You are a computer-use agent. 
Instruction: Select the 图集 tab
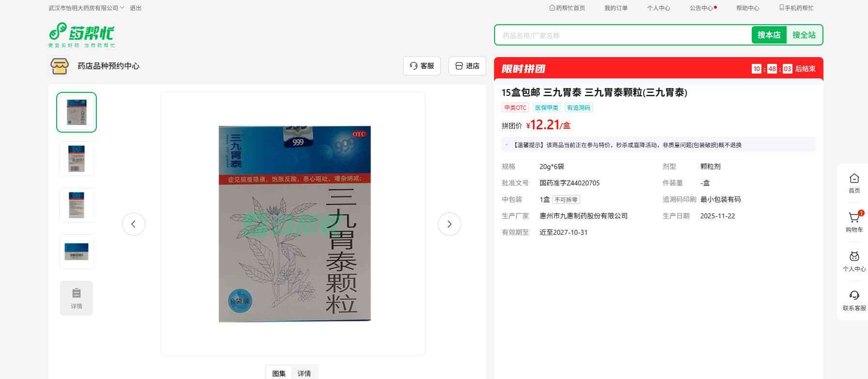pyautogui.click(x=279, y=373)
